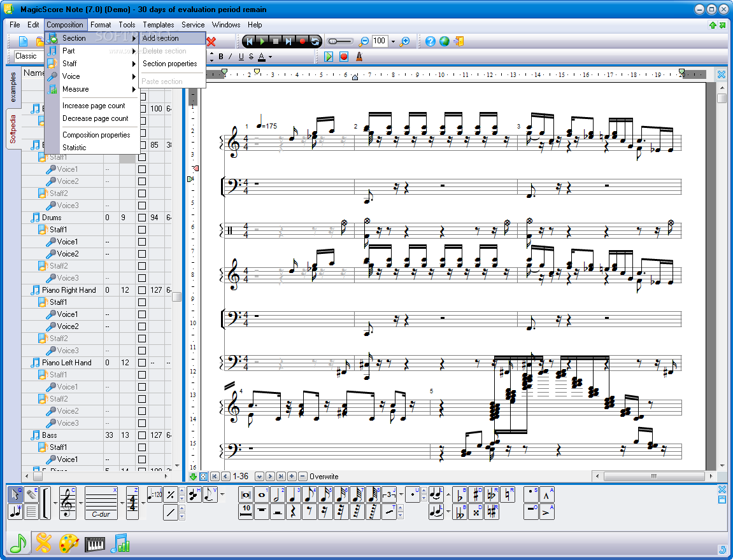Image resolution: width=733 pixels, height=560 pixels.
Task: Click the red record button in the transport bar
Action: [x=302, y=41]
